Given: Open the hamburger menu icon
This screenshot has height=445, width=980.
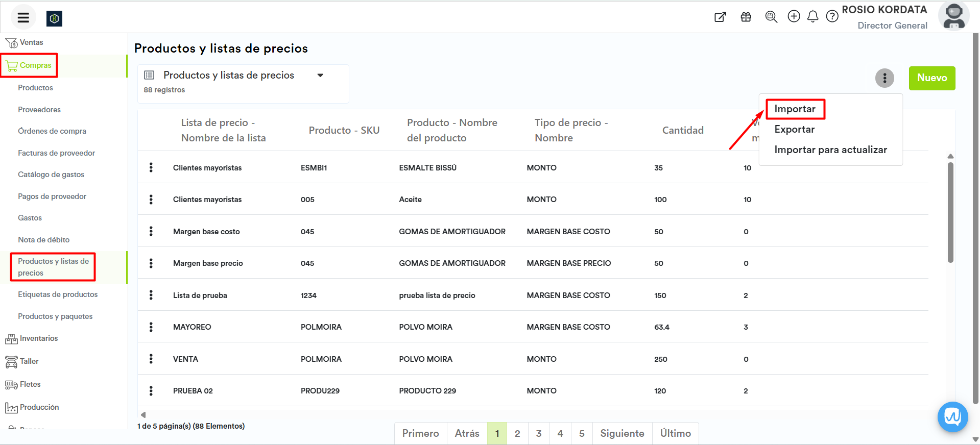Looking at the screenshot, I should point(23,18).
